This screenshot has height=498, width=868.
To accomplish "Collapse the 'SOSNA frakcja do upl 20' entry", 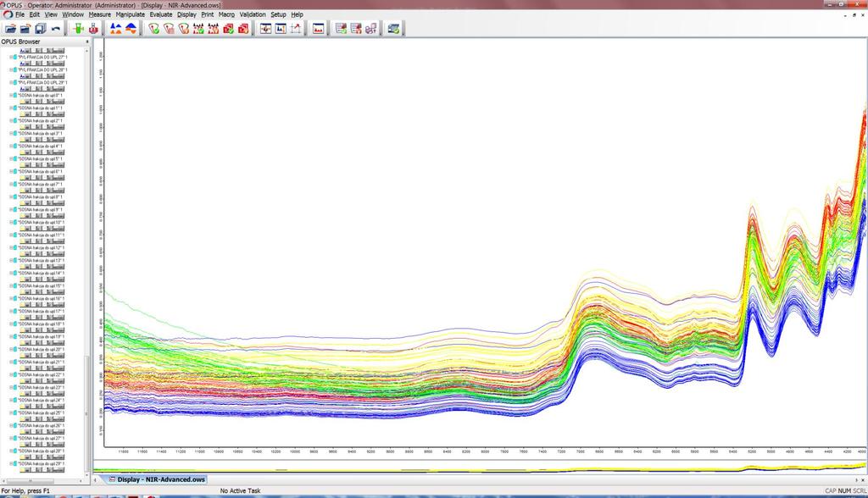I will 11,350.
